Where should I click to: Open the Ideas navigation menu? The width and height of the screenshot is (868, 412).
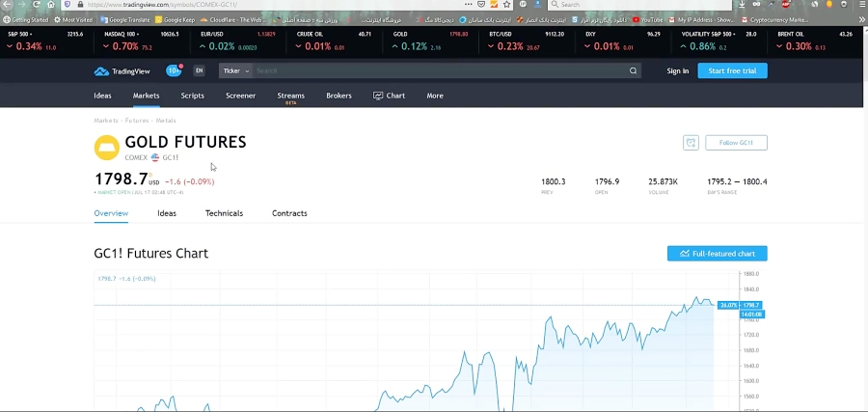pos(102,96)
